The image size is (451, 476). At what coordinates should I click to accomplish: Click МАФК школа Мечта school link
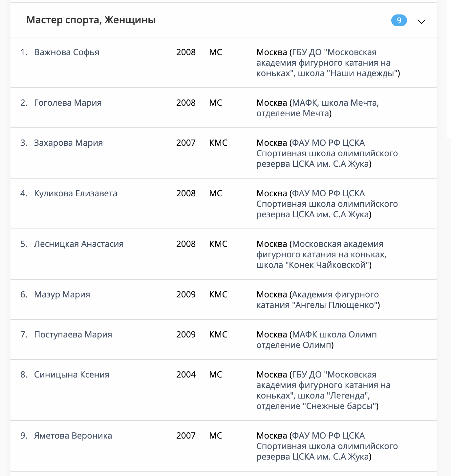pyautogui.click(x=335, y=103)
